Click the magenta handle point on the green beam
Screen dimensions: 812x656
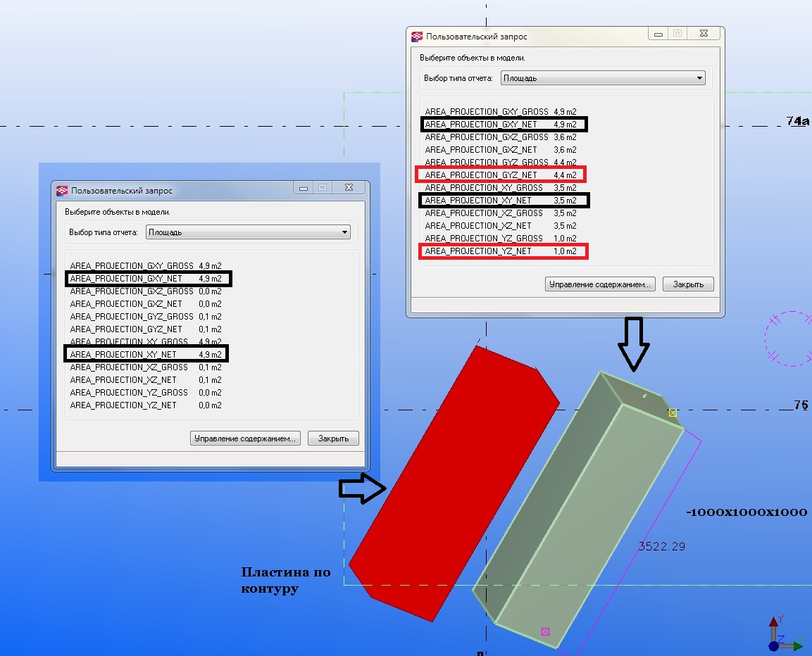tap(545, 632)
